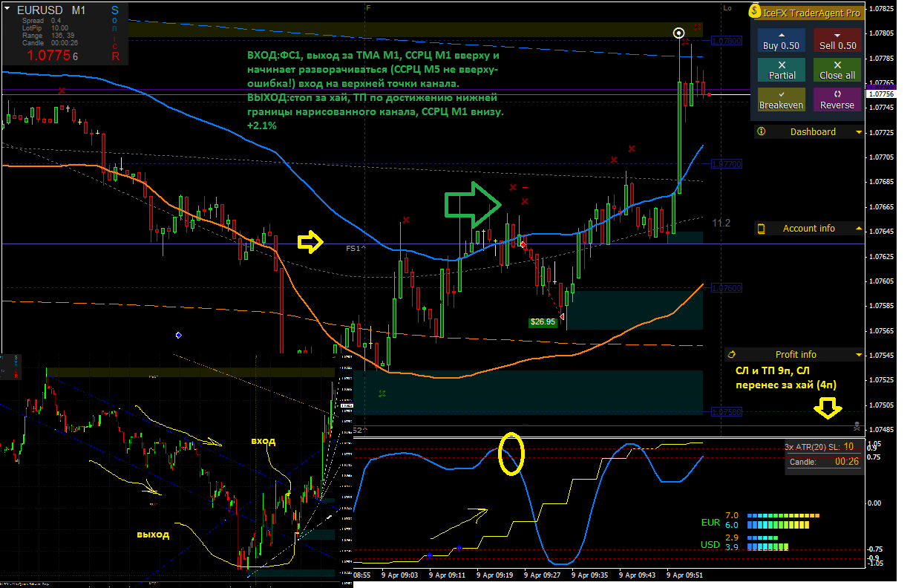
Task: Select the 1.07500 price level label
Action: pos(727,411)
